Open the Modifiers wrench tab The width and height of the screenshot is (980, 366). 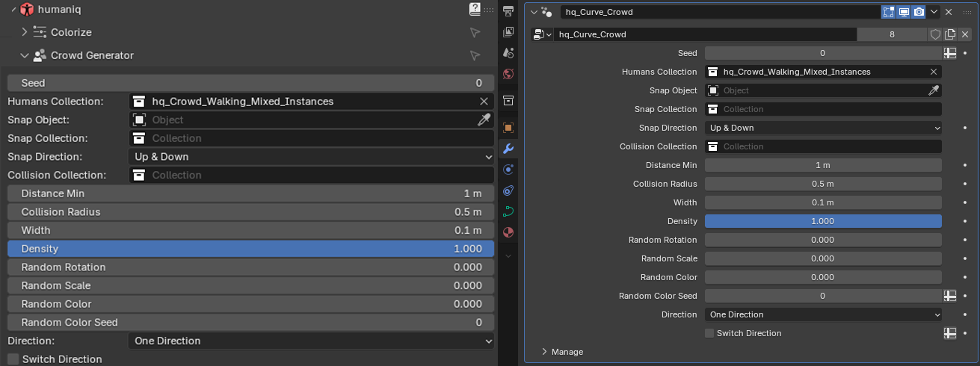tap(508, 149)
